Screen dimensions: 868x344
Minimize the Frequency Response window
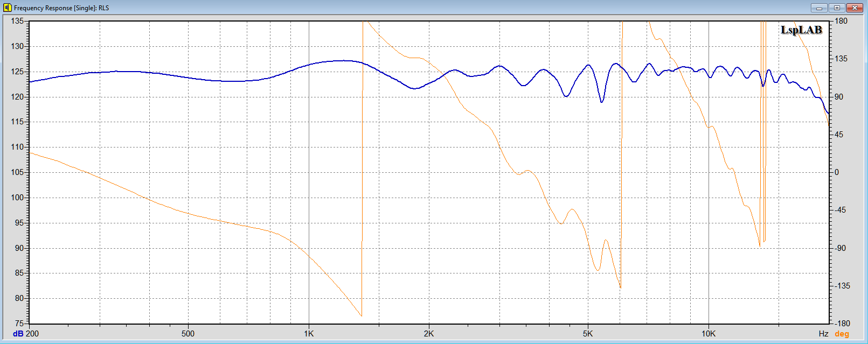(x=819, y=8)
